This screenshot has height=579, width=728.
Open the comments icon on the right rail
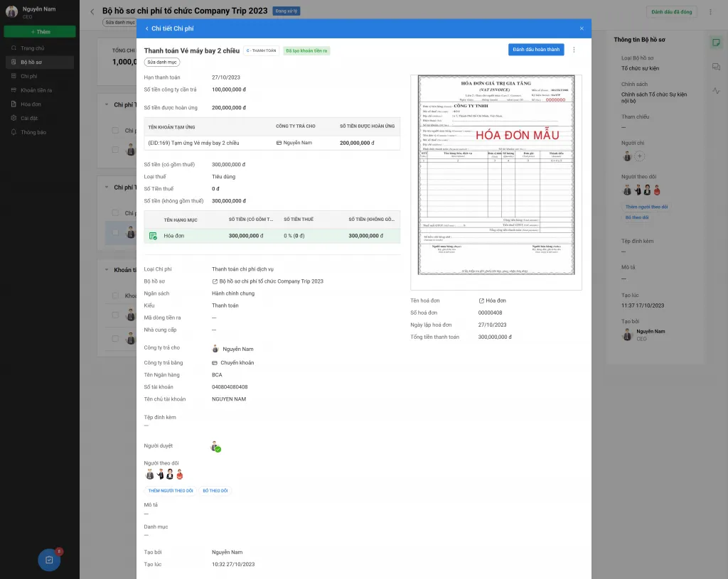tap(716, 67)
